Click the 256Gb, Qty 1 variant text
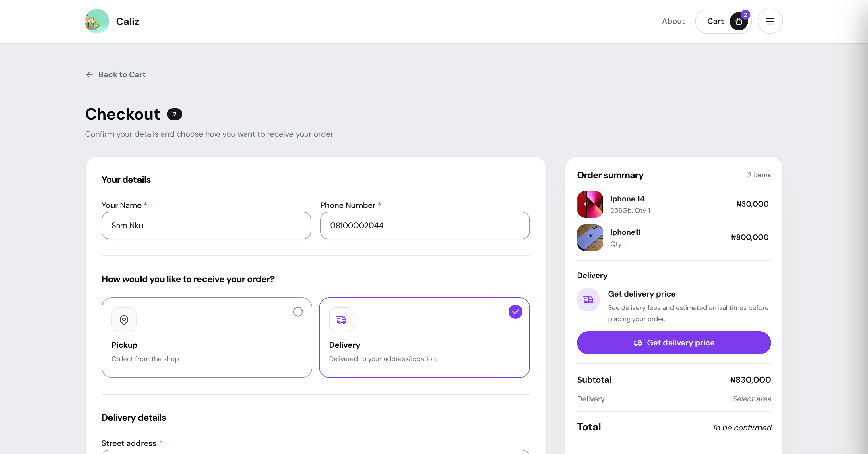868x454 pixels. pyautogui.click(x=630, y=210)
